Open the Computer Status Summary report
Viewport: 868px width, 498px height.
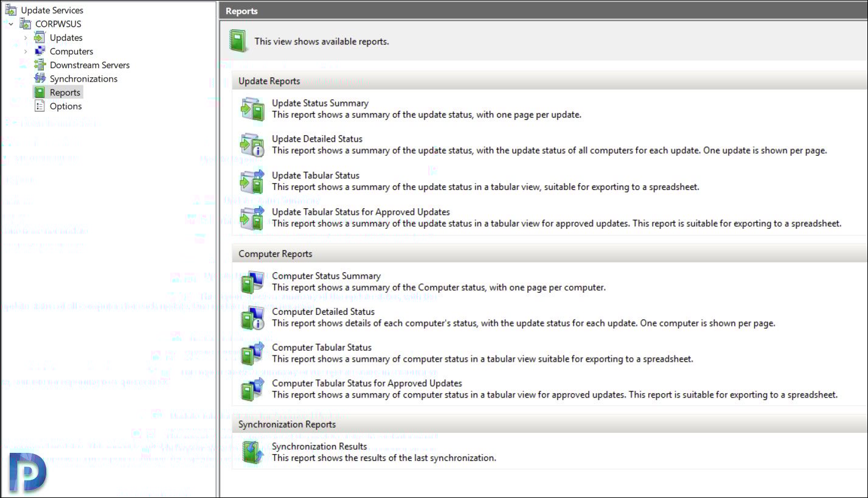[326, 276]
